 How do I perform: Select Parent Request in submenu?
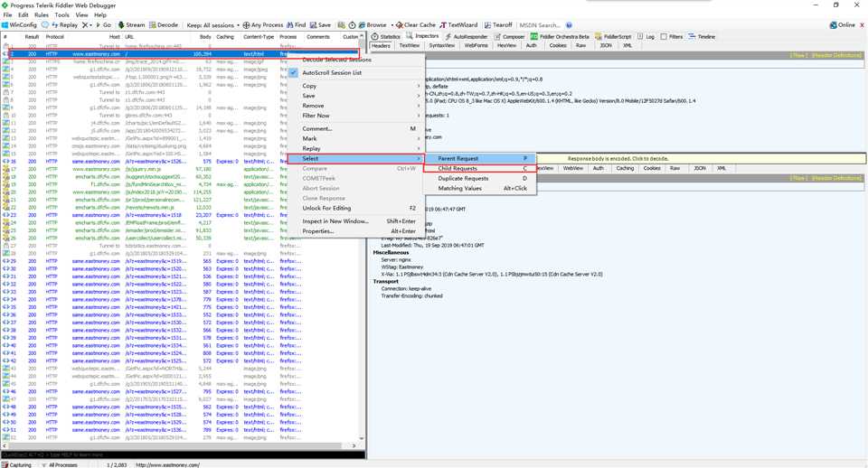click(x=480, y=158)
